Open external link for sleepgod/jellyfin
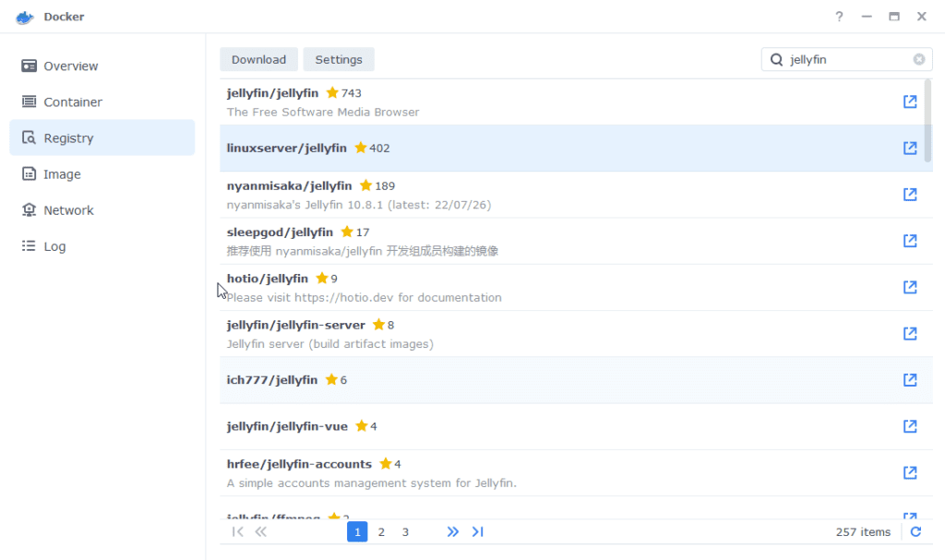This screenshot has width=945, height=560. pyautogui.click(x=910, y=241)
